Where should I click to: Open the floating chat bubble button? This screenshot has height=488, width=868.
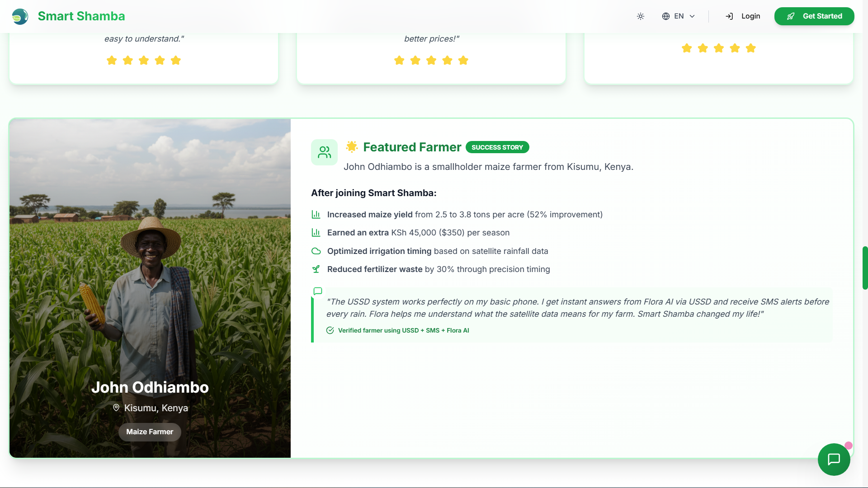(x=834, y=459)
